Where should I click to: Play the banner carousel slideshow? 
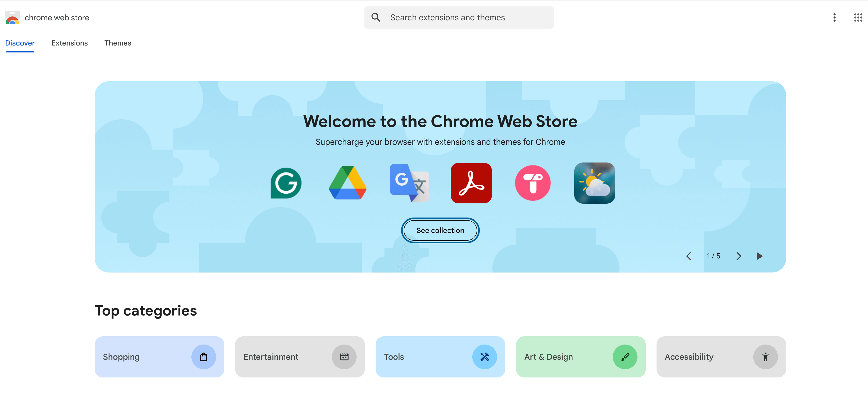(760, 256)
